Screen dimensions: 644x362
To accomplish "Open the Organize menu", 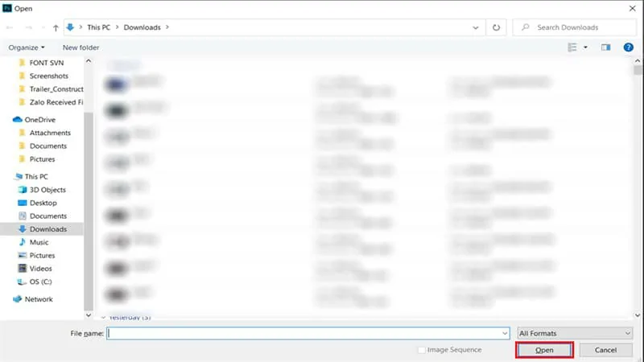I will point(27,47).
